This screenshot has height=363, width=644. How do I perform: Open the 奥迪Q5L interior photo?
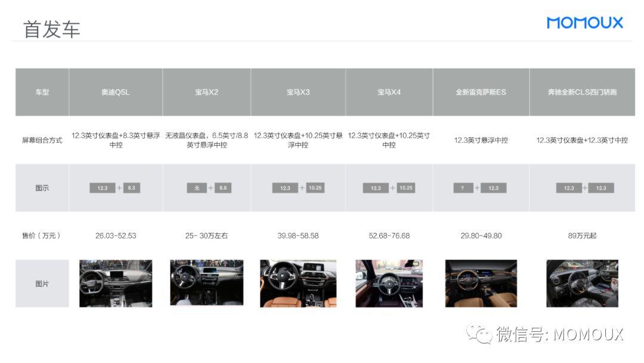(x=116, y=283)
